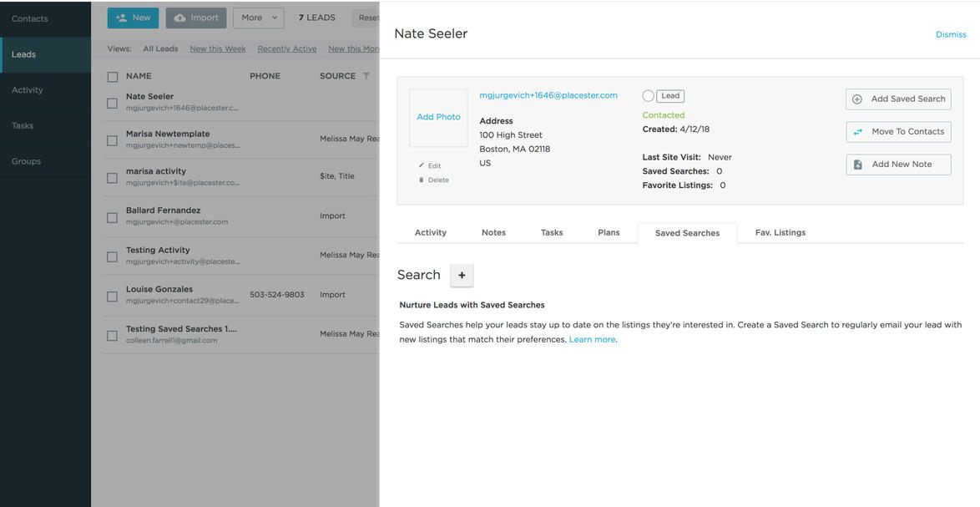This screenshot has height=507, width=980.
Task: Click the Move To Contacts arrows icon
Action: 857,132
